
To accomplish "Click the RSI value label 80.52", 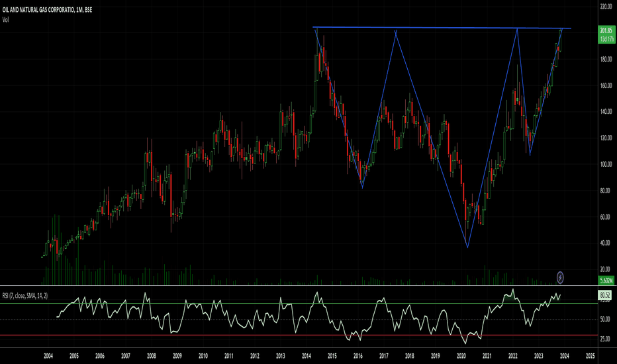I will point(605,295).
